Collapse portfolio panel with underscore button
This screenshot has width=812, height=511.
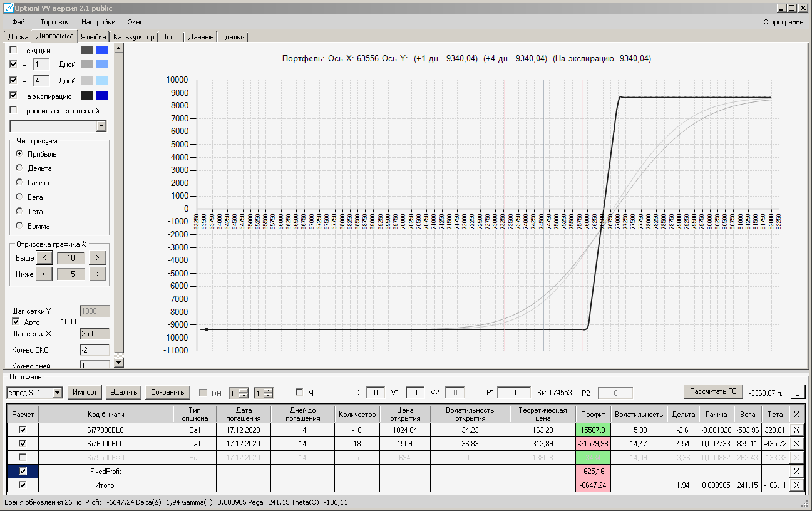[798, 393]
